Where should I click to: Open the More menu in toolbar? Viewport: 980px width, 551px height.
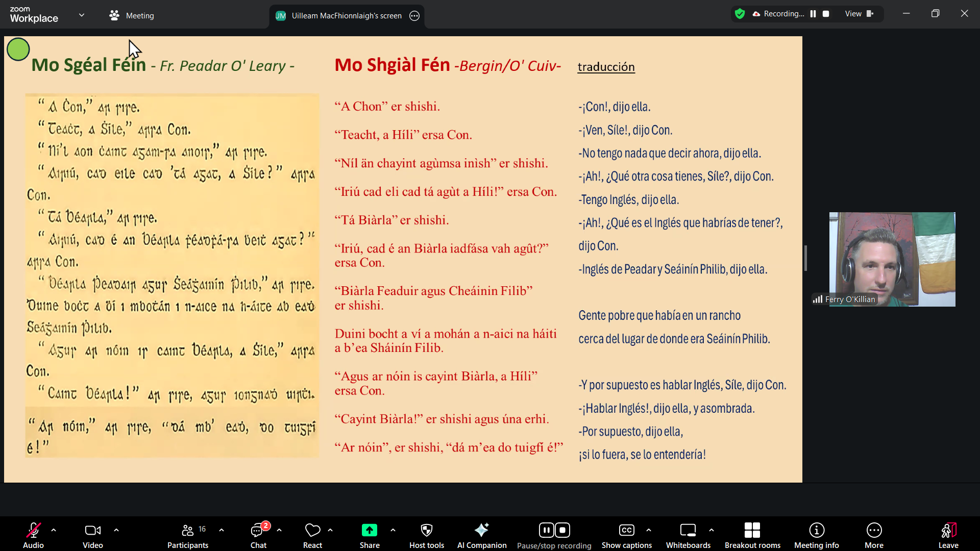pyautogui.click(x=874, y=531)
